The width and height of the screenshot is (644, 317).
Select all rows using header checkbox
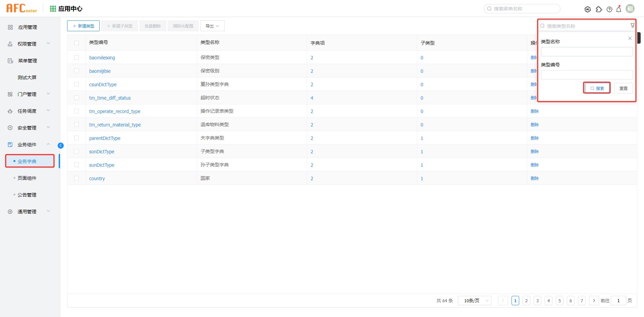pos(76,43)
